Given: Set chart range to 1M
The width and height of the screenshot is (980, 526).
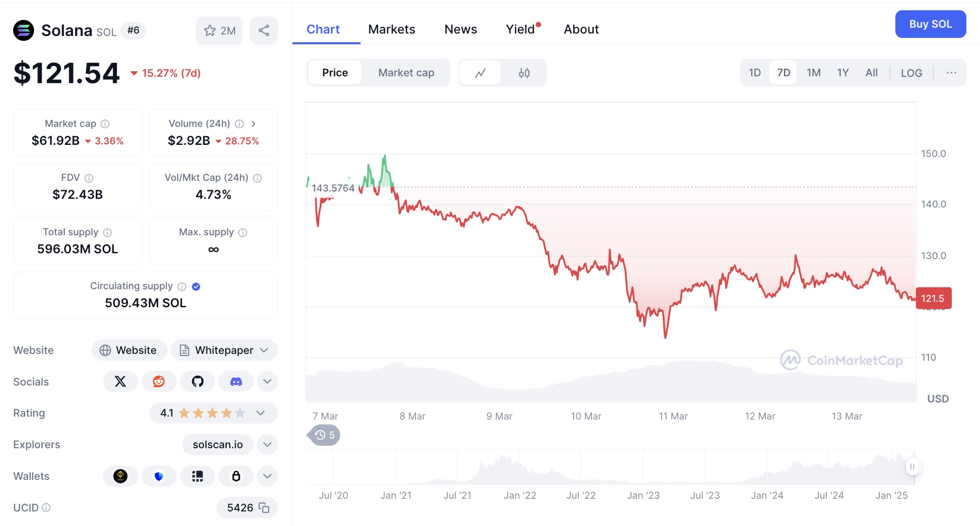Looking at the screenshot, I should click(x=814, y=73).
